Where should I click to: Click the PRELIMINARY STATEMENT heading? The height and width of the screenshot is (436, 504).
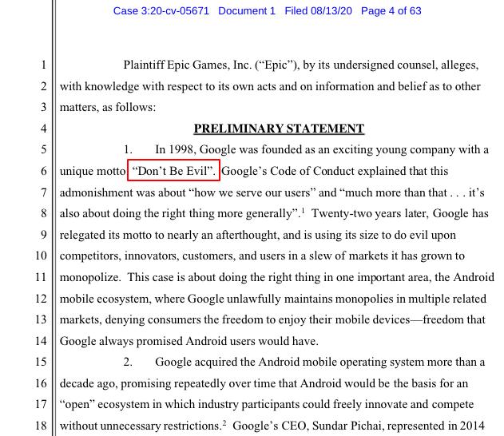[x=279, y=129]
